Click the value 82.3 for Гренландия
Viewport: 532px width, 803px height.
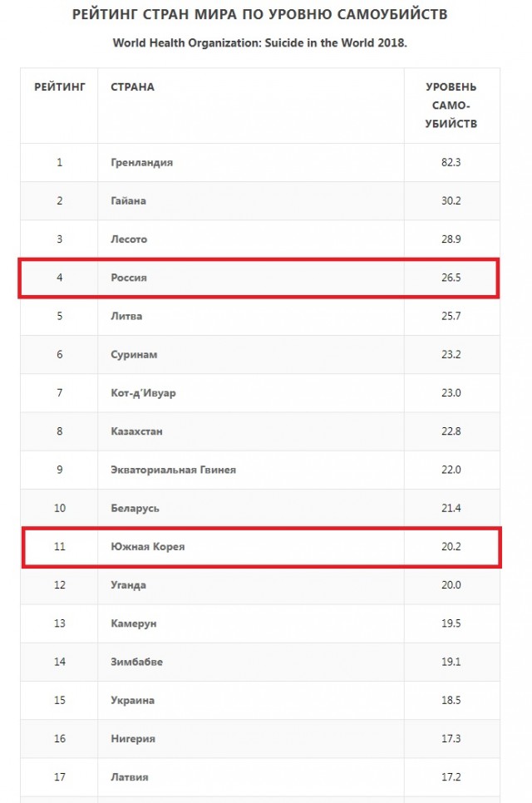[x=451, y=162]
